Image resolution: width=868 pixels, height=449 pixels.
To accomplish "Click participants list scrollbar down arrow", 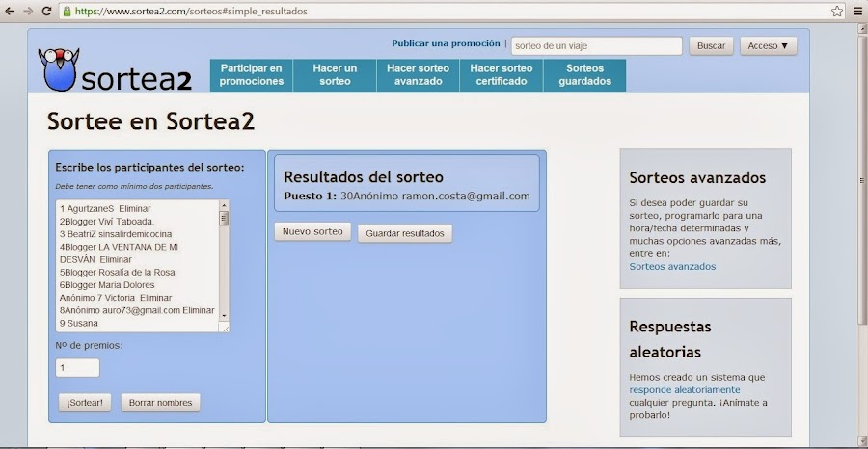I will pyautogui.click(x=224, y=316).
